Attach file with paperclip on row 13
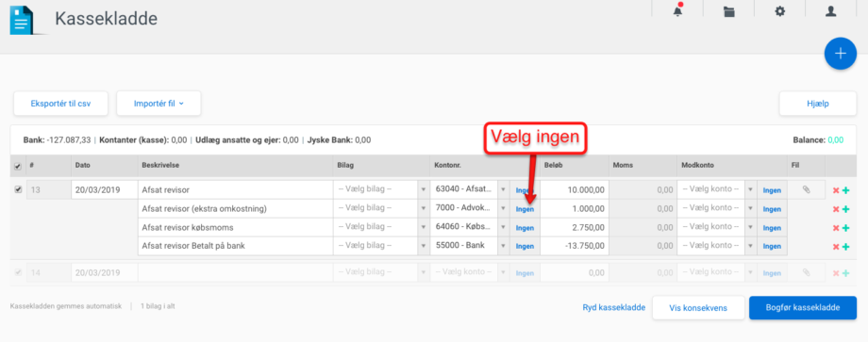The height and width of the screenshot is (342, 868). click(x=806, y=190)
